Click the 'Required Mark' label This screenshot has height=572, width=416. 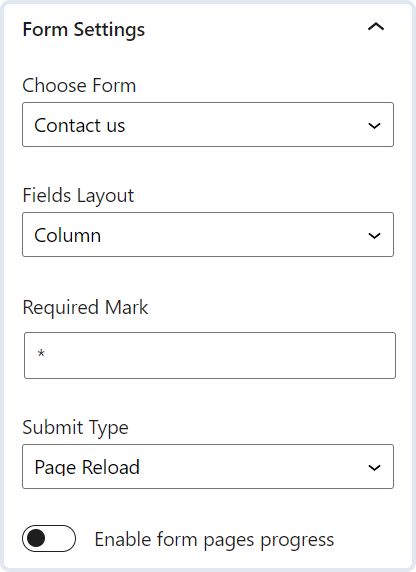85,308
